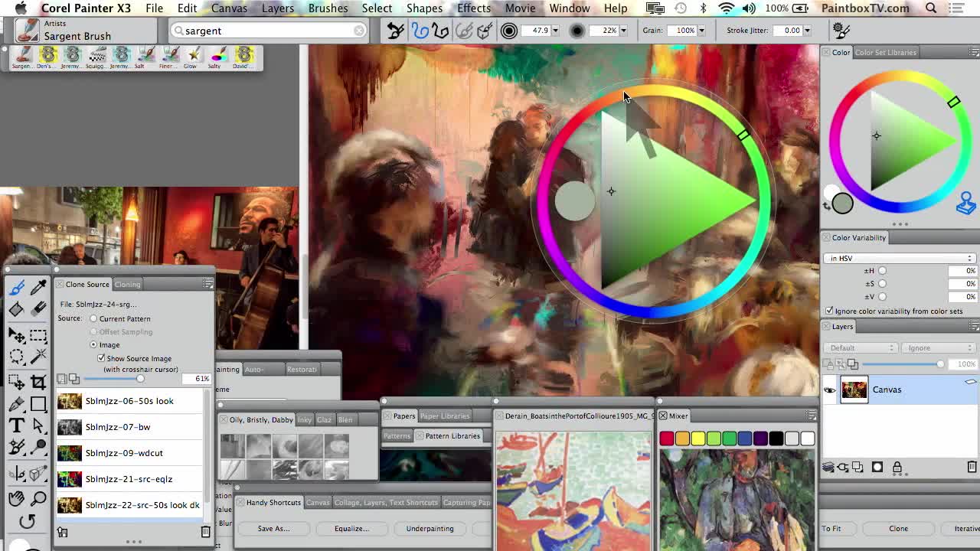
Task: Open the Default layer composite method dropdown
Action: point(861,347)
